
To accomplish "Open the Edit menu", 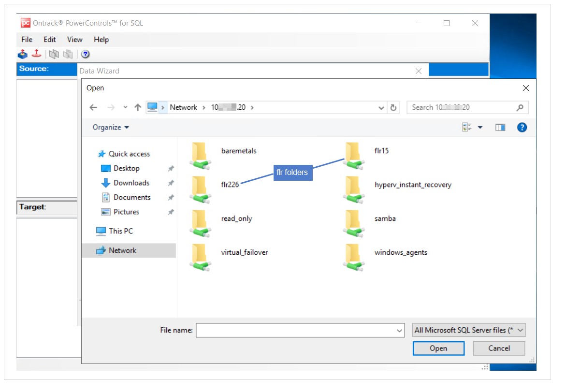I will click(50, 40).
